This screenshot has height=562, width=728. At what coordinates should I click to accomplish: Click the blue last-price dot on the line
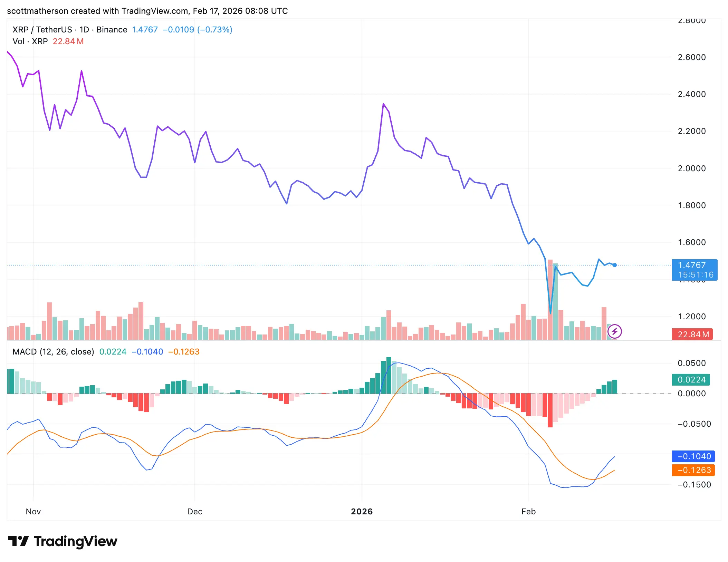[615, 265]
